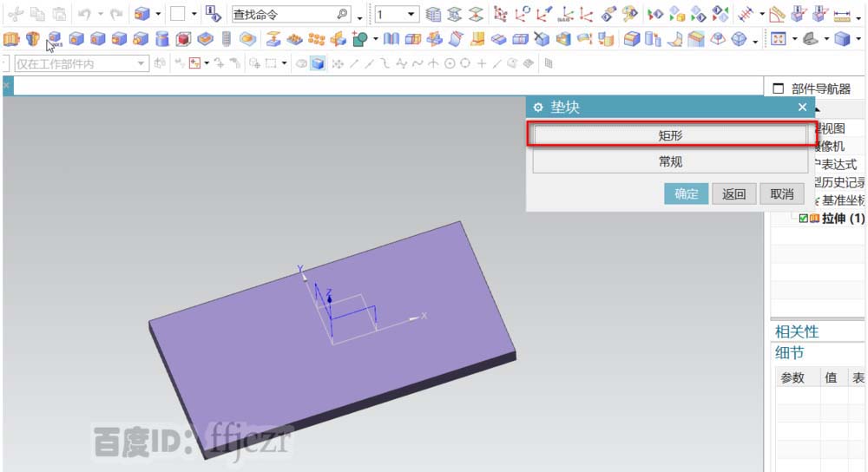Viewport: 868px width, 472px height.
Task: Open the 相关性 panel section
Action: (x=797, y=331)
